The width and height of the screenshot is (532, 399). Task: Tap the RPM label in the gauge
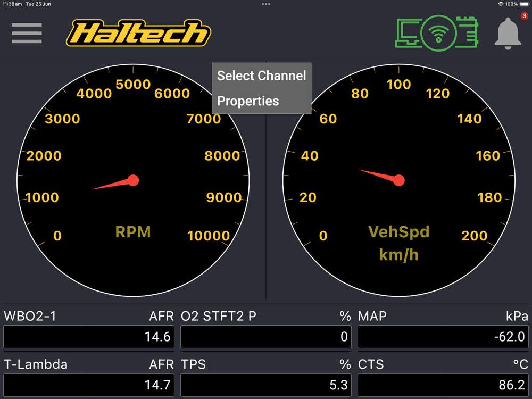[x=133, y=232]
